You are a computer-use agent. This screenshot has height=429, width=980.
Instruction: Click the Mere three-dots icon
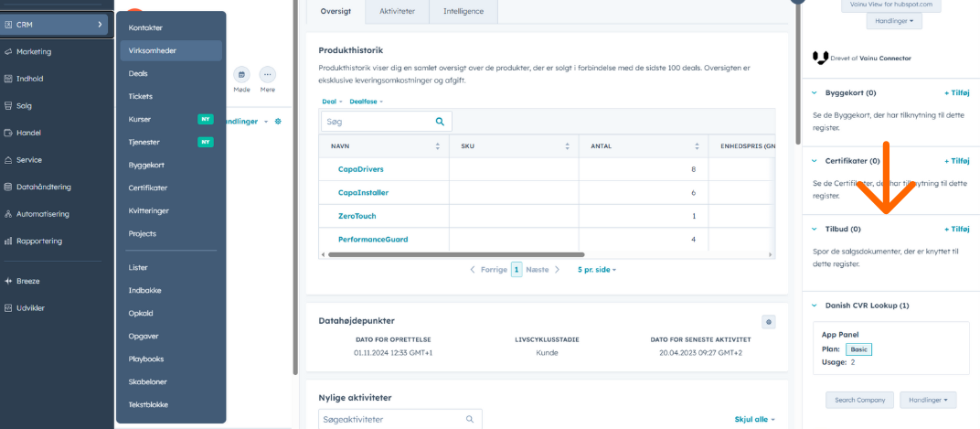[x=268, y=74]
